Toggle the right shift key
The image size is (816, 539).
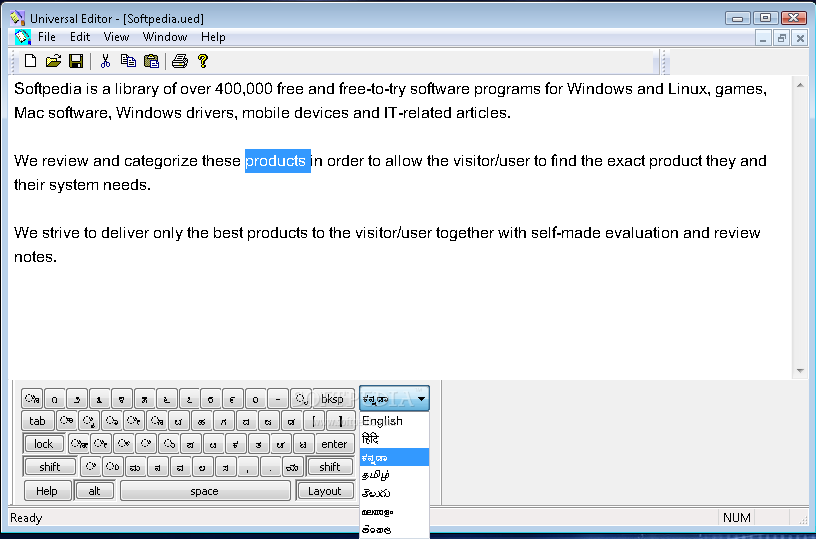tap(330, 467)
